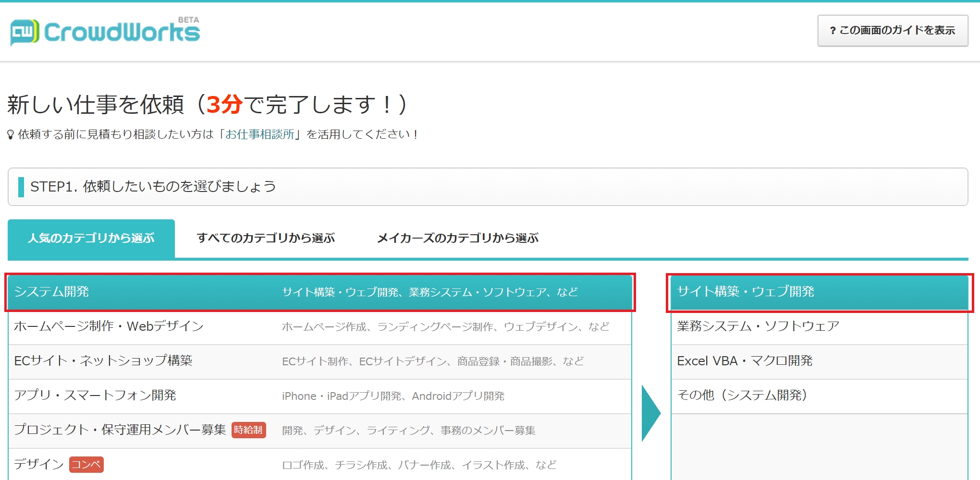
Task: Open the お仕事相談所 link
Action: [259, 135]
